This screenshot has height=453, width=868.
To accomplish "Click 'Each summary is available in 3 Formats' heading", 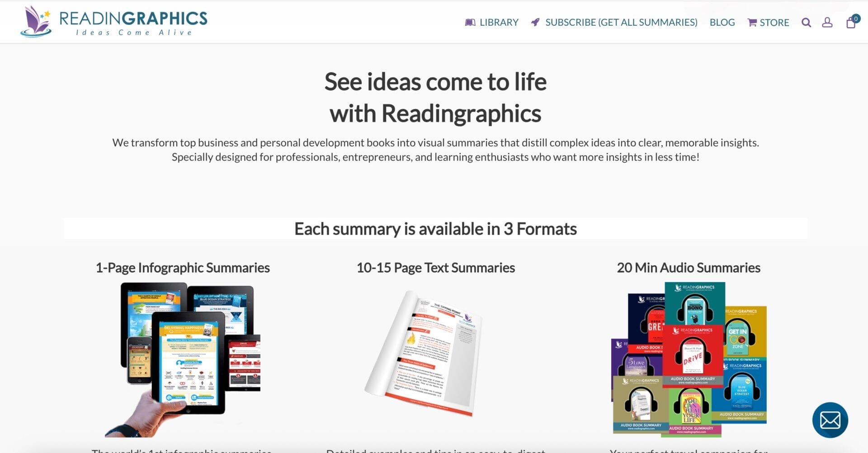I will (x=435, y=229).
